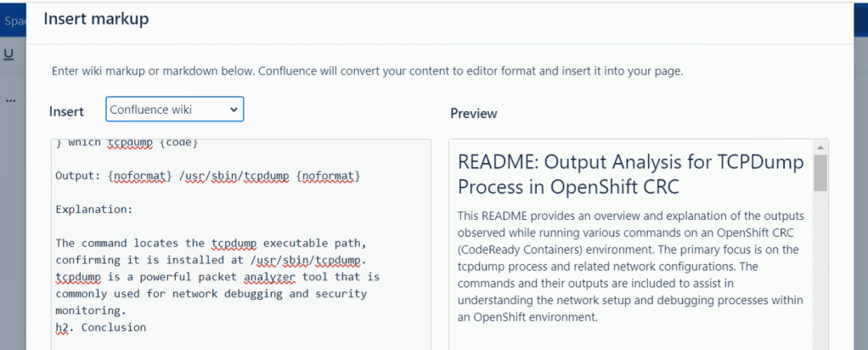Open the Insert format dropdown

(x=174, y=110)
